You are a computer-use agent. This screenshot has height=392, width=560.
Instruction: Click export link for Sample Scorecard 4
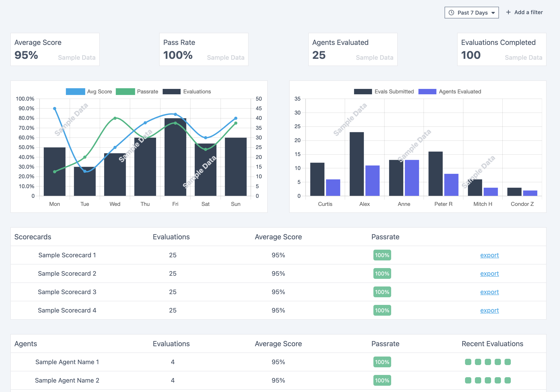coord(489,310)
